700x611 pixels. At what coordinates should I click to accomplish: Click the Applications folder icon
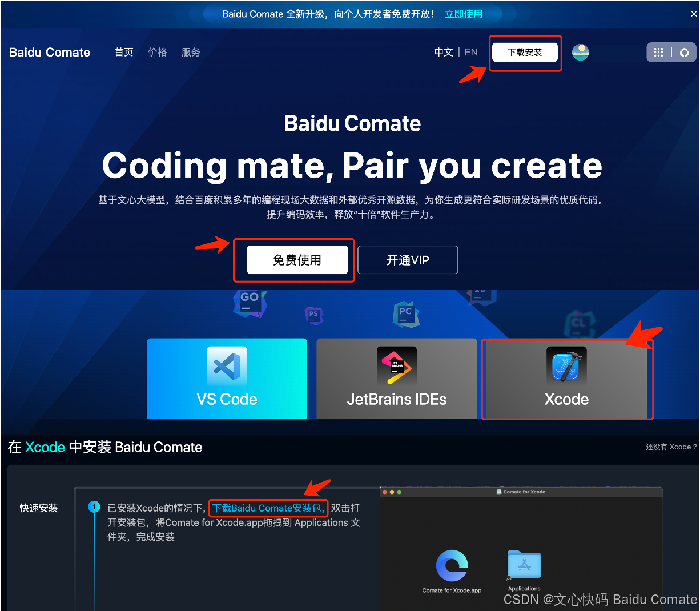(x=524, y=565)
